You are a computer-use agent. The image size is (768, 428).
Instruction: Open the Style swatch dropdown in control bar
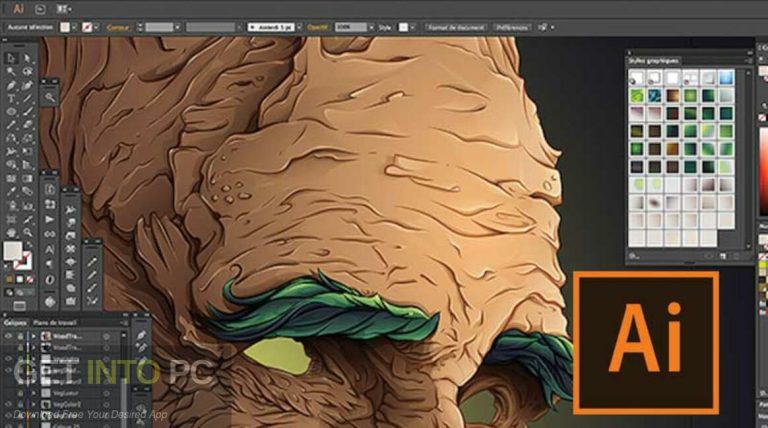(x=413, y=27)
